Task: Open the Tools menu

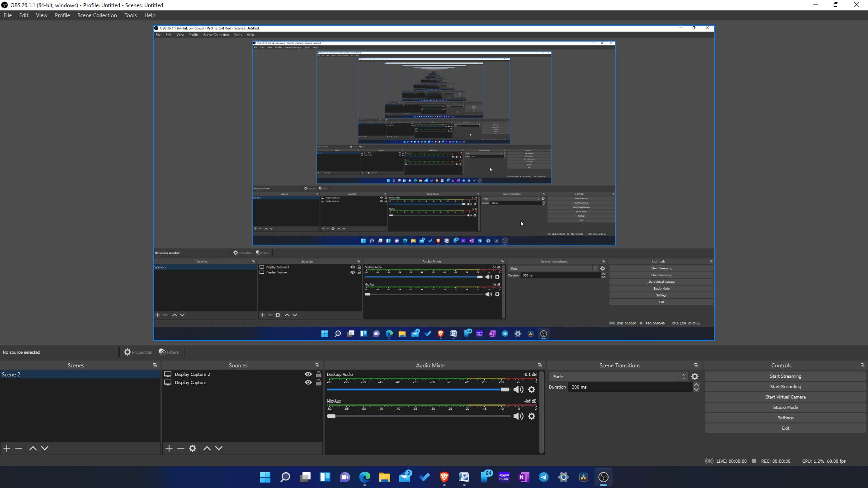Action: [130, 15]
